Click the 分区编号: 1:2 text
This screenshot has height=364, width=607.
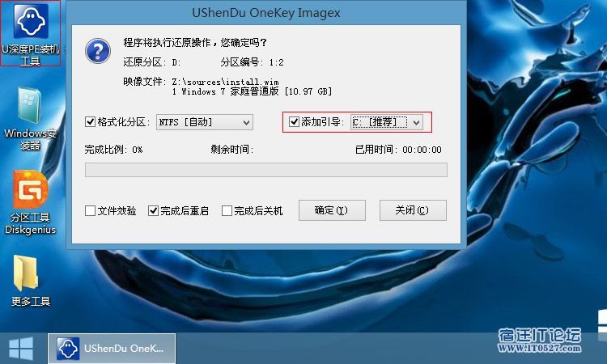pyautogui.click(x=252, y=62)
